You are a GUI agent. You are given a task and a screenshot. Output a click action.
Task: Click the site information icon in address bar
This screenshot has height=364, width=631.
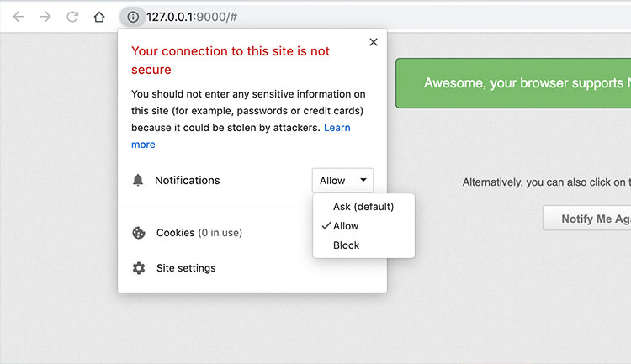133,17
